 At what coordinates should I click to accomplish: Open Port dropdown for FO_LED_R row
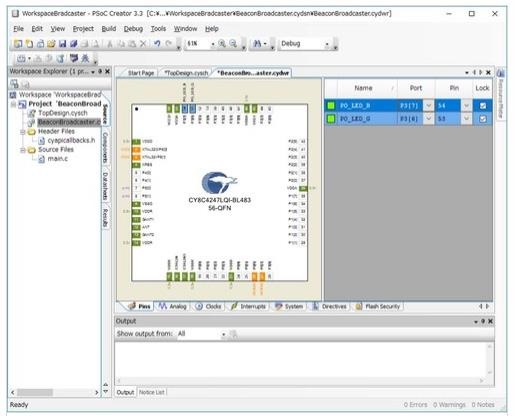coord(428,106)
